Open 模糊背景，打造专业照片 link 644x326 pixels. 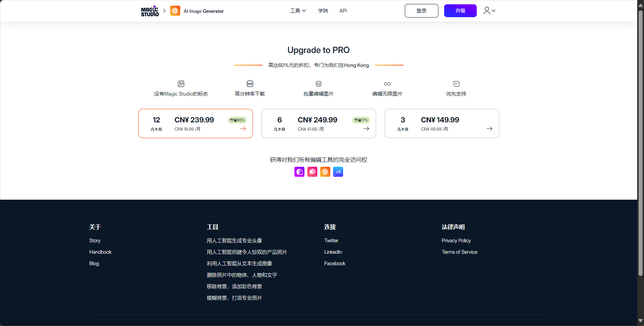coord(234,298)
